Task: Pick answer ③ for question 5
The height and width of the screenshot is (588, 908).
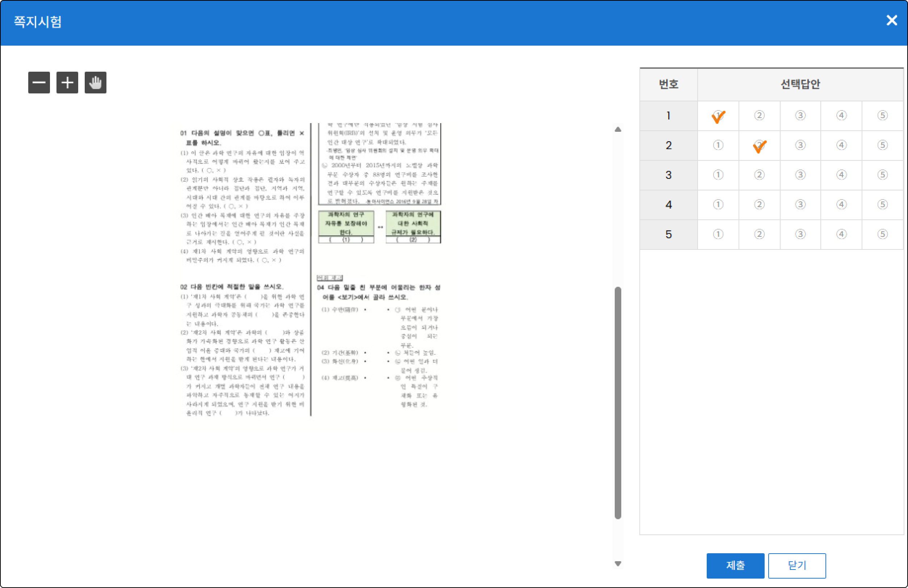Action: [800, 234]
